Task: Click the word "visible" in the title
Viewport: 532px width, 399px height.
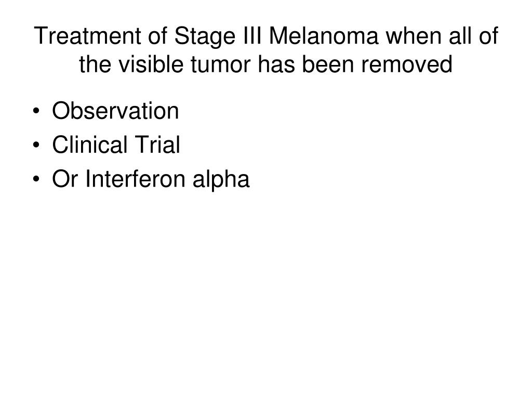Action: coord(150,64)
